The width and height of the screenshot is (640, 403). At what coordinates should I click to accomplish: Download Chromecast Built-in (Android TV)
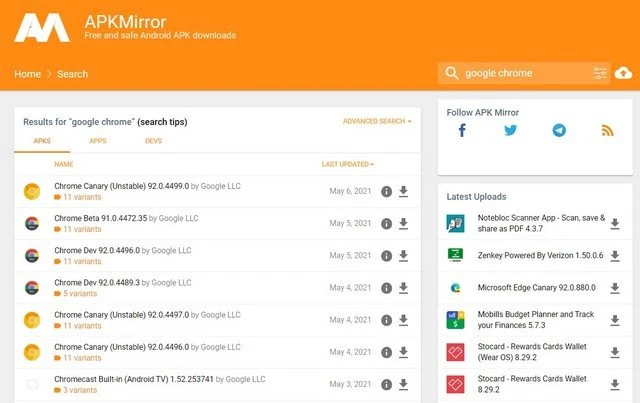tap(403, 385)
